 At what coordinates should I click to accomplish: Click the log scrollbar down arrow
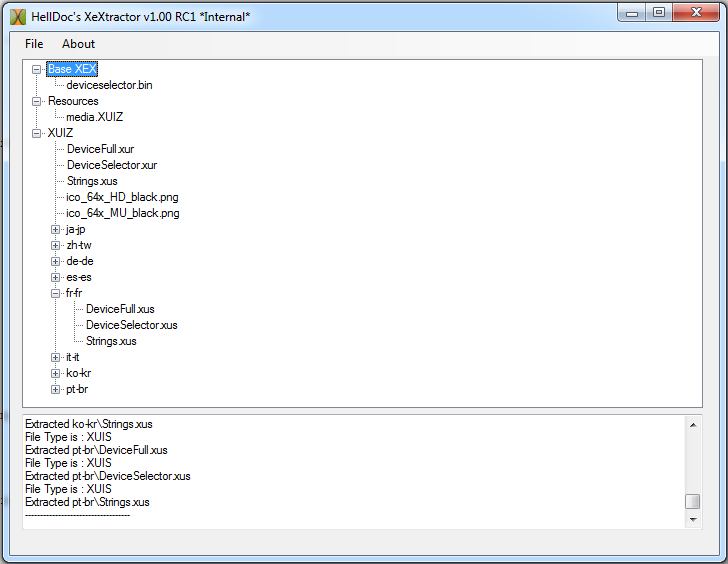coord(692,520)
